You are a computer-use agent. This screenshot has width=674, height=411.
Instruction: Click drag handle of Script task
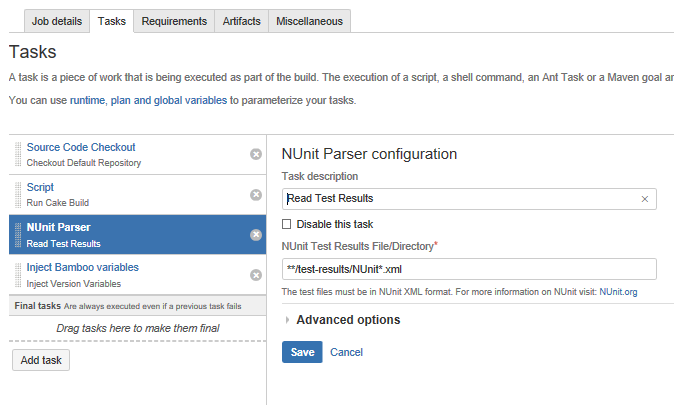pyautogui.click(x=18, y=194)
